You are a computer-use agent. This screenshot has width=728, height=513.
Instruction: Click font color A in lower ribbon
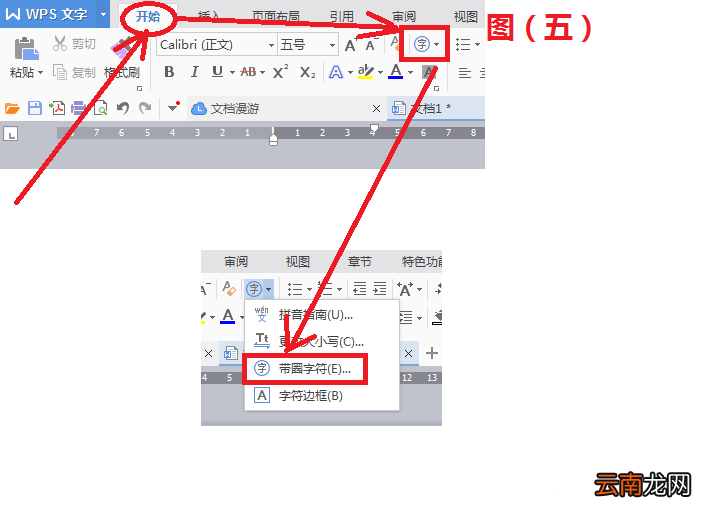[228, 316]
